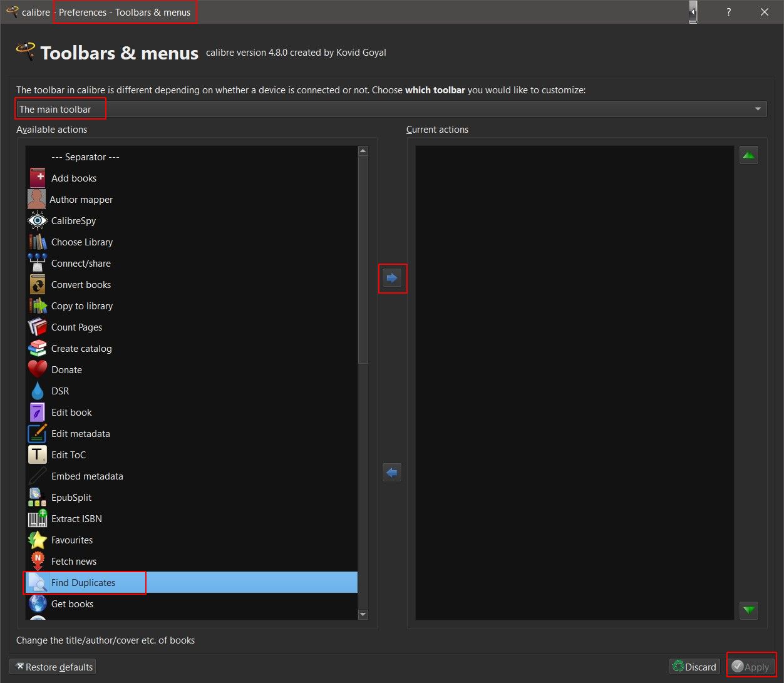This screenshot has width=784, height=683.
Task: Move current action up with green arrow
Action: pos(749,155)
